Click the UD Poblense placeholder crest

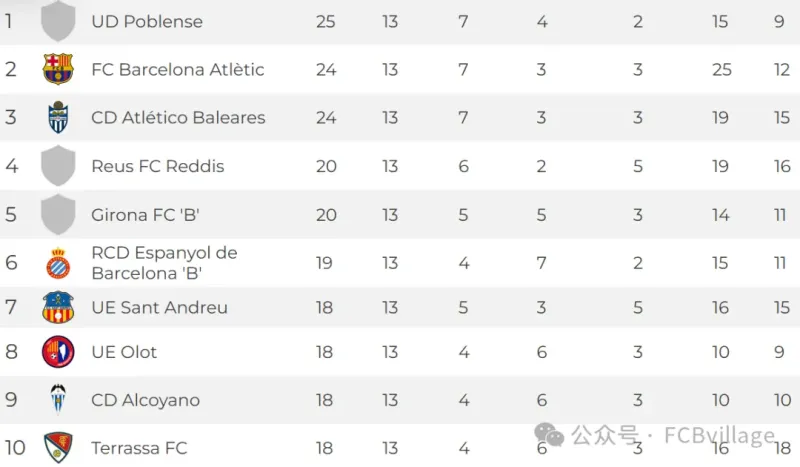tap(58, 21)
